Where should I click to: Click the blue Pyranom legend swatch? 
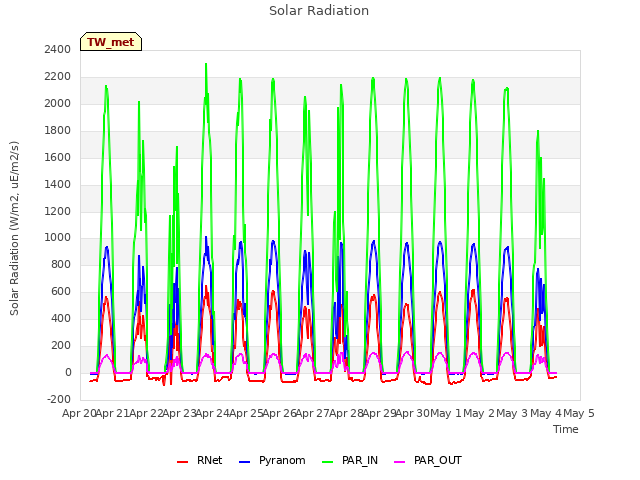pyautogui.click(x=244, y=462)
